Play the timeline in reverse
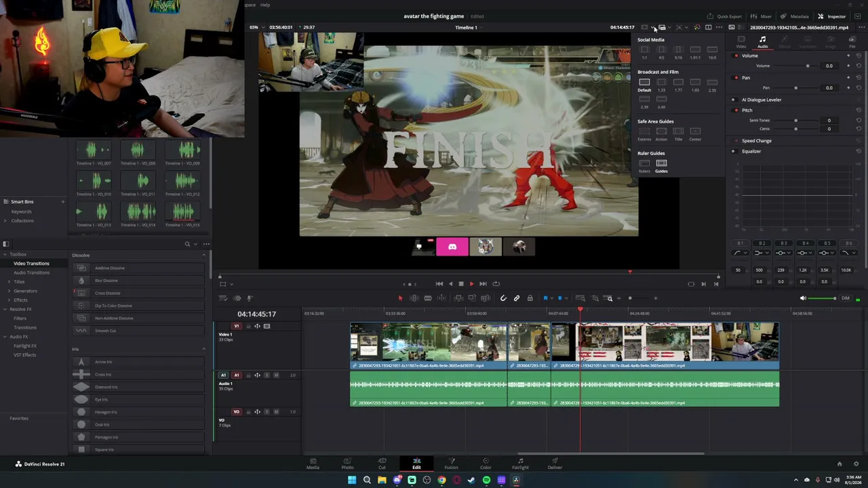868x488 pixels. 450,284
